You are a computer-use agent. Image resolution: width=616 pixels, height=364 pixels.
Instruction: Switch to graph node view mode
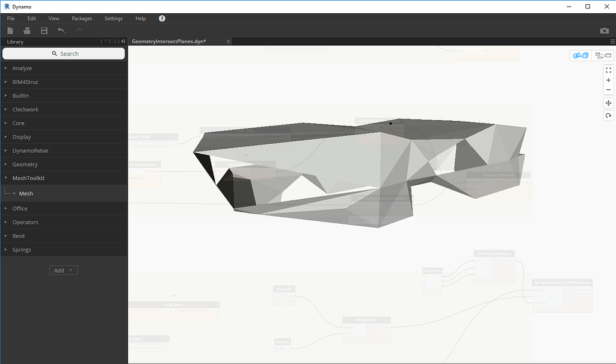point(602,55)
